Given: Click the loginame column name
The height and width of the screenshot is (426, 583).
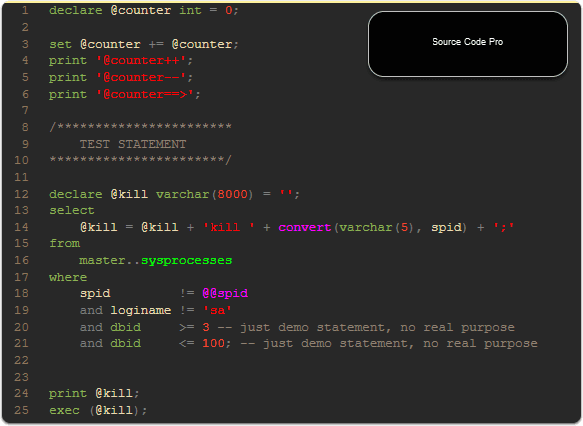Looking at the screenshot, I should [141, 310].
